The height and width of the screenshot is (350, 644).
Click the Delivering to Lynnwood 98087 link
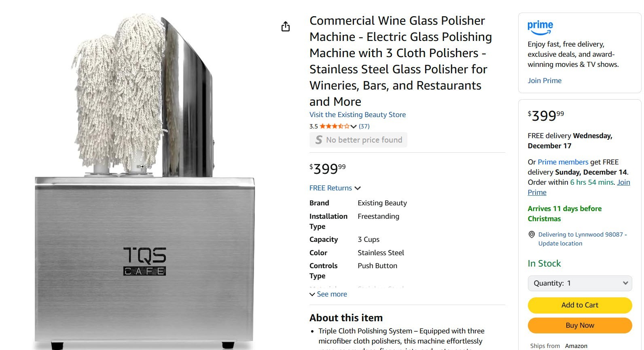pyautogui.click(x=580, y=235)
